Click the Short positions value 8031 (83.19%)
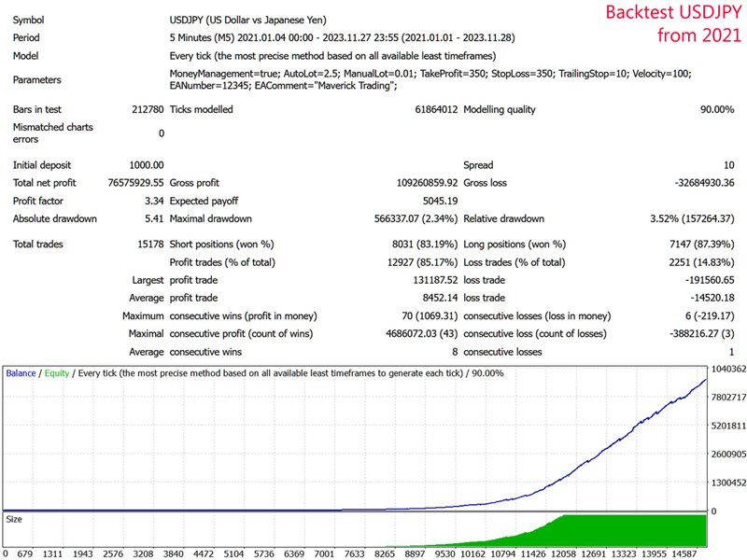747x560 pixels. (x=425, y=245)
